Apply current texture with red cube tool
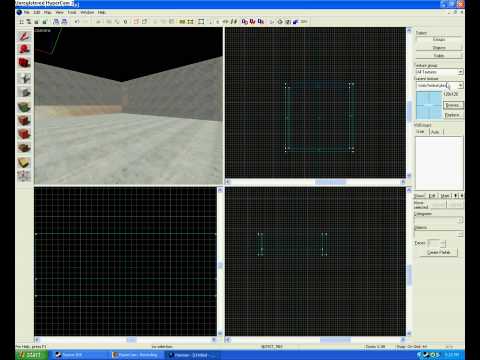The height and width of the screenshot is (360, 480). click(24, 121)
